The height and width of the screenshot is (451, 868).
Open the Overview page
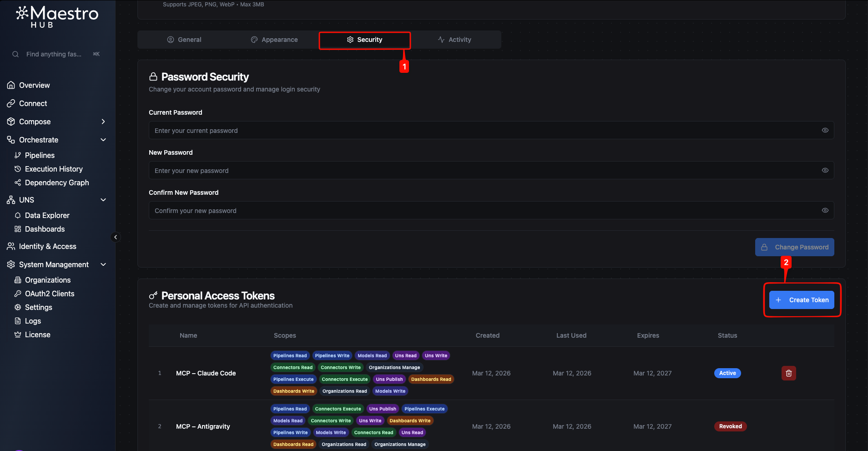pos(35,85)
